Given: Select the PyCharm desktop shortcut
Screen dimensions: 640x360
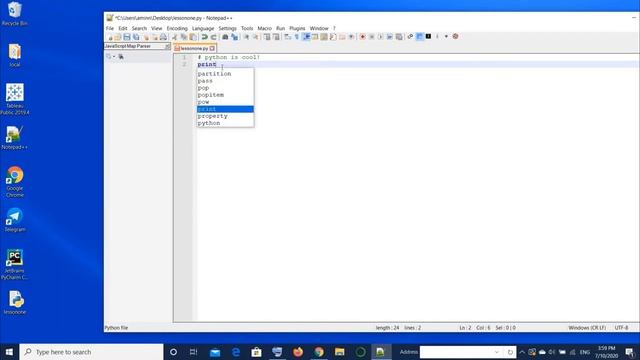Looking at the screenshot, I should [x=15, y=264].
